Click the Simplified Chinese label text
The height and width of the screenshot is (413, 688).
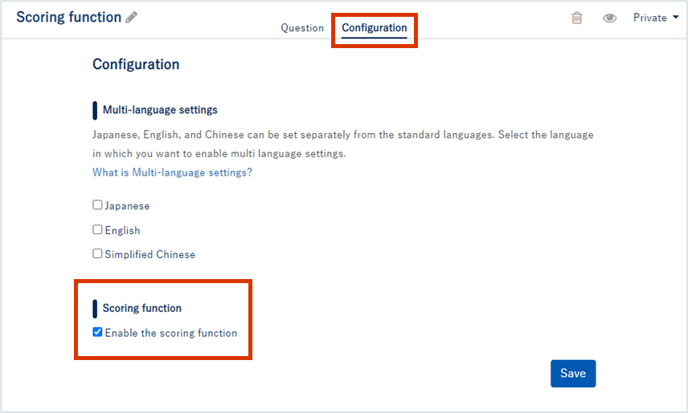tap(150, 255)
